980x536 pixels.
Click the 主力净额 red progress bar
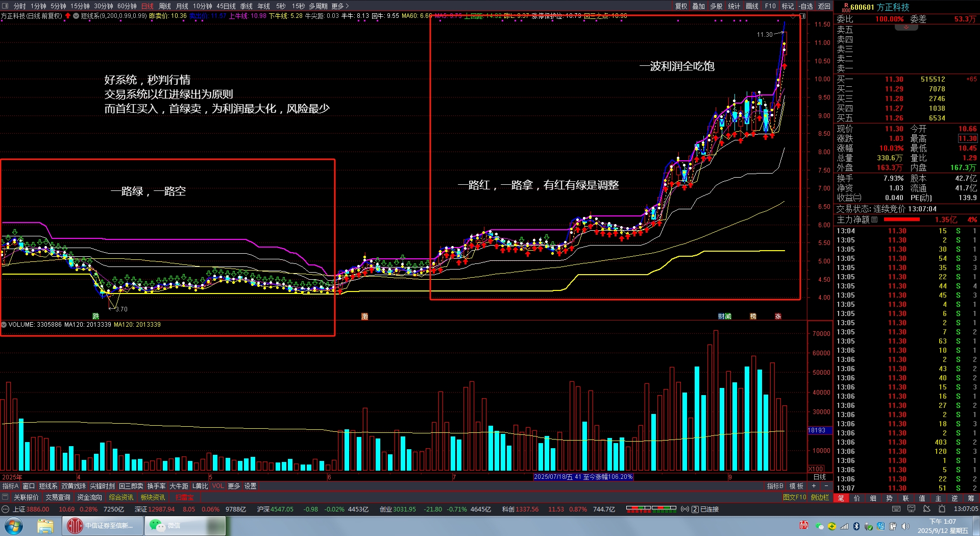click(901, 220)
